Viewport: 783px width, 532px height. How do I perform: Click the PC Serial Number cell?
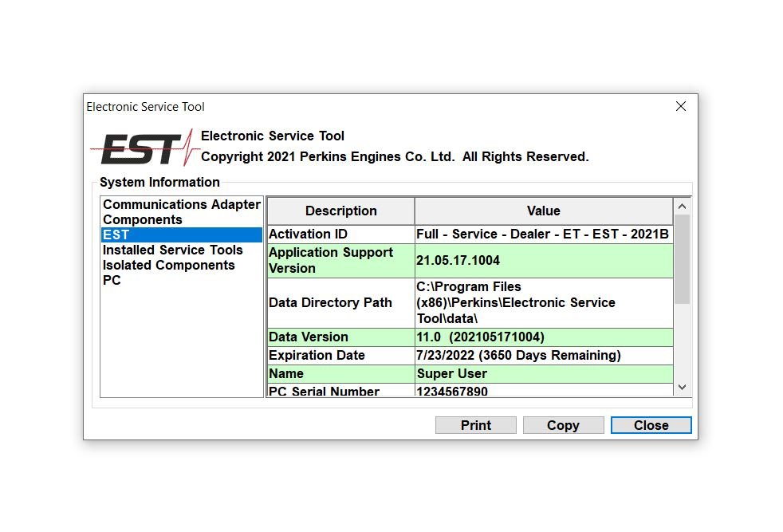tap(341, 391)
